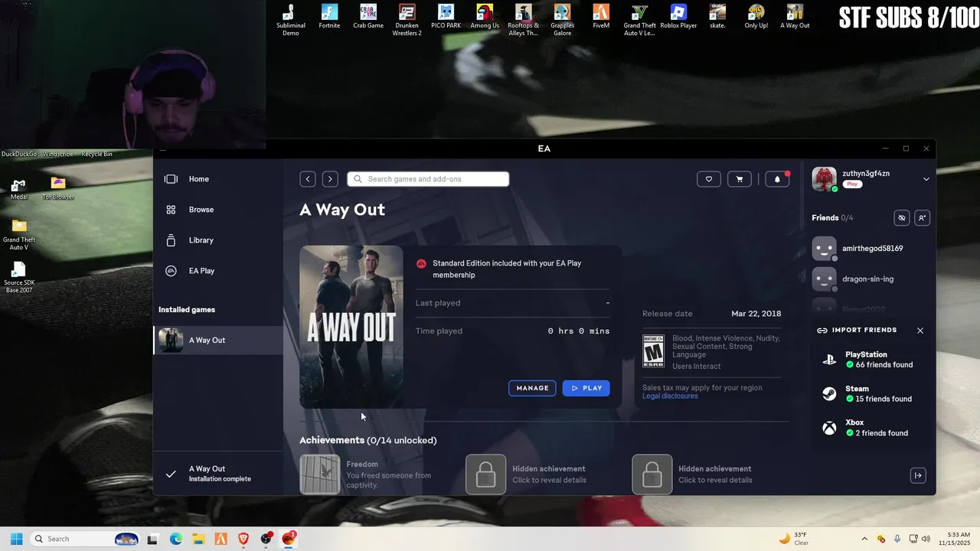Screen dimensions: 980x551
Task: Click the Tor Browser desktop icon
Action: click(58, 189)
